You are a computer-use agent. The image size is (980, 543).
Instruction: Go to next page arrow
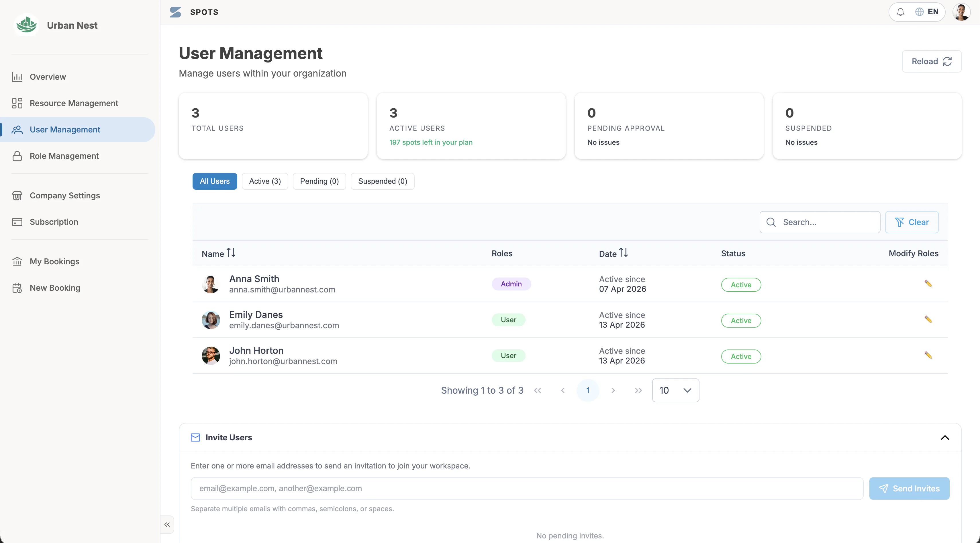point(613,390)
